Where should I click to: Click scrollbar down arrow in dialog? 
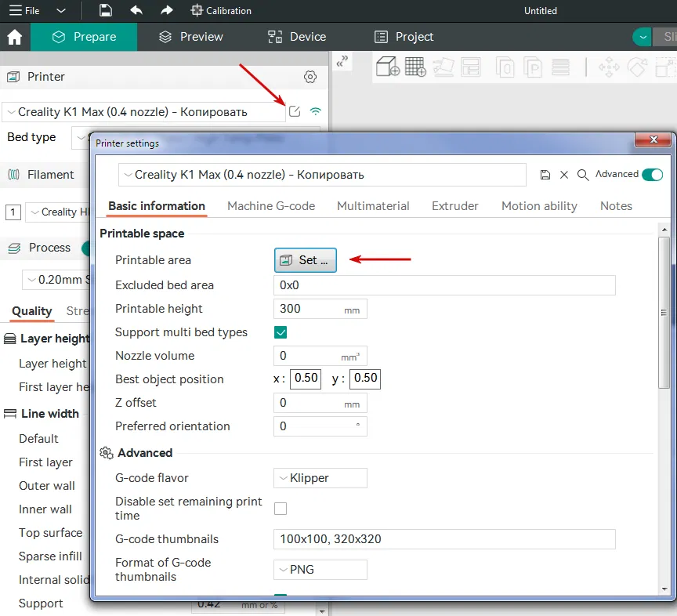tap(664, 589)
